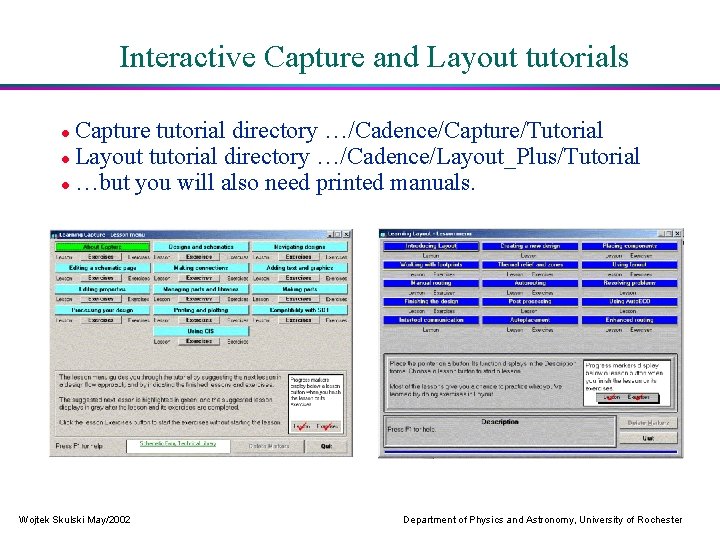The image size is (720, 540).
Task: Open the Enhanced routing lesson
Action: tap(630, 320)
